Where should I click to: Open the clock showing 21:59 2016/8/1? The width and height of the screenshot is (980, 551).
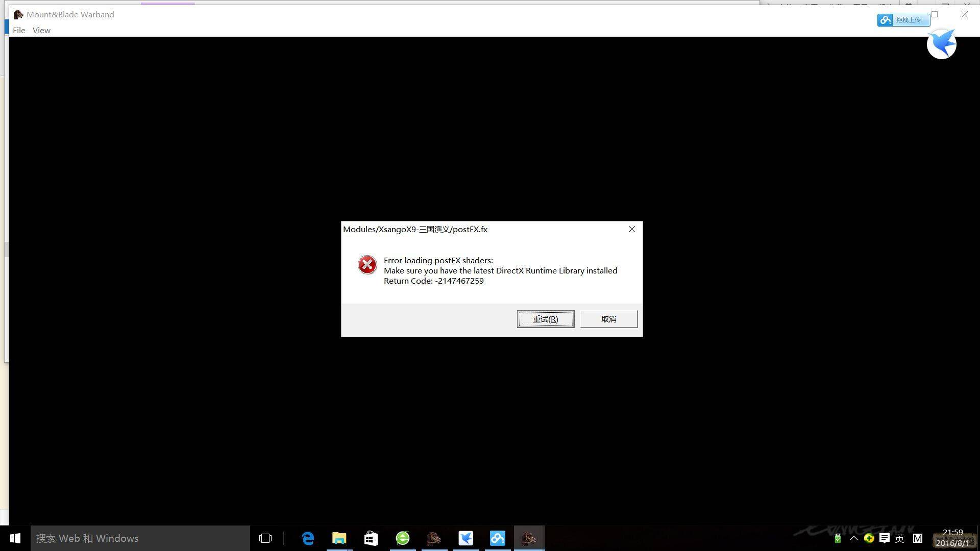[x=953, y=538]
